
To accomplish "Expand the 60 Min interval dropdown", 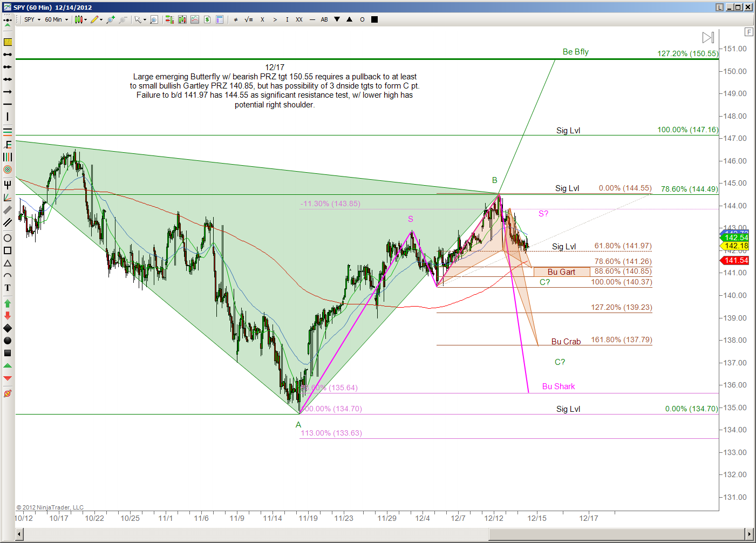I will [x=57, y=19].
